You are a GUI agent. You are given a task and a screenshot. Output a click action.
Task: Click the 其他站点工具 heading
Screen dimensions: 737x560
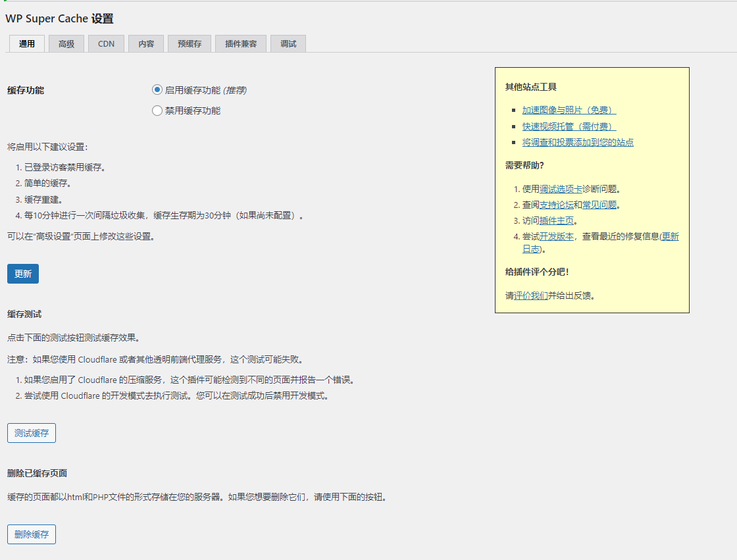coord(531,87)
